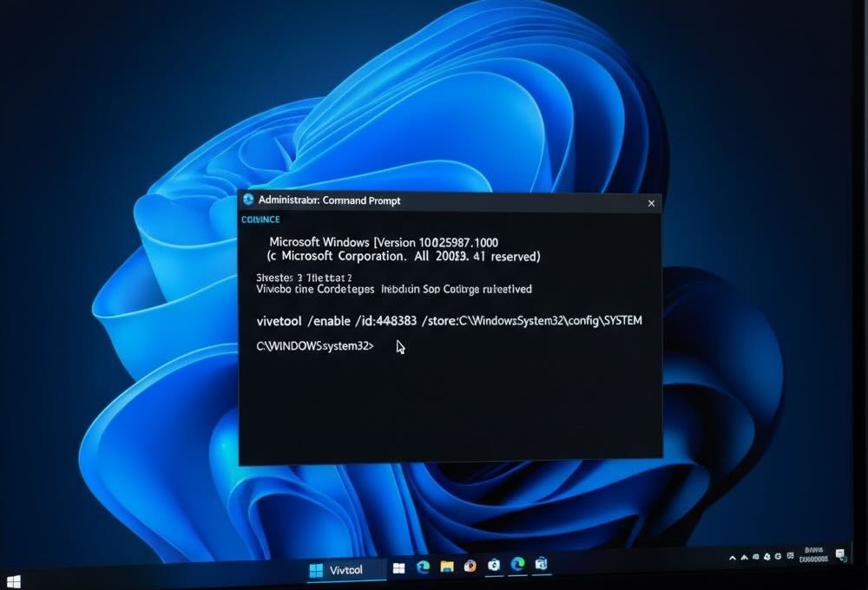868x590 pixels.
Task: Select the blue label under the title bar
Action: tap(260, 220)
